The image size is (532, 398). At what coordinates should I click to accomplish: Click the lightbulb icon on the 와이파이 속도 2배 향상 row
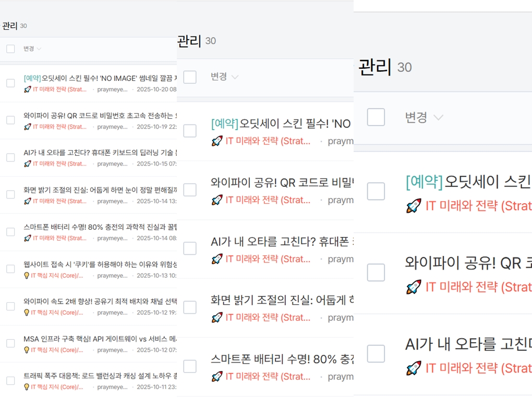(x=27, y=313)
